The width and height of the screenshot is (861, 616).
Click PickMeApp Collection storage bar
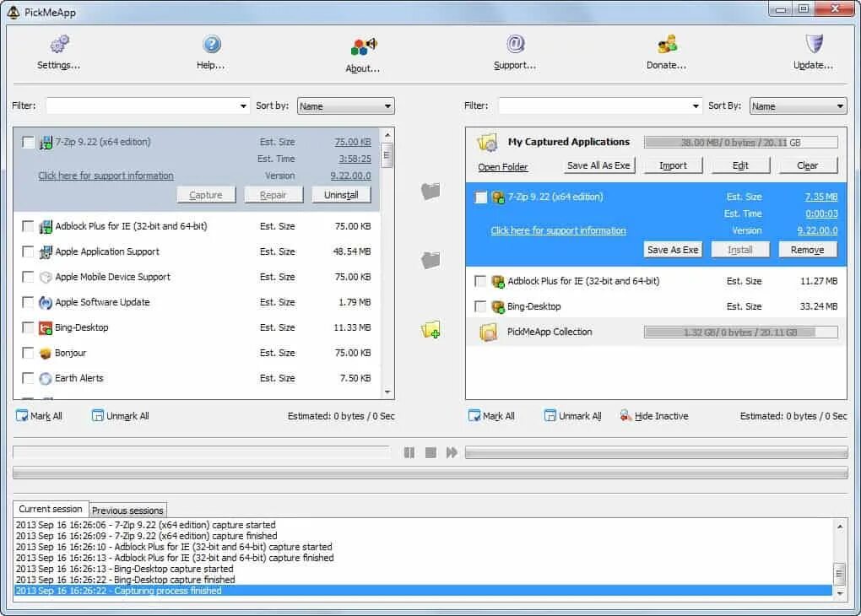pyautogui.click(x=741, y=332)
